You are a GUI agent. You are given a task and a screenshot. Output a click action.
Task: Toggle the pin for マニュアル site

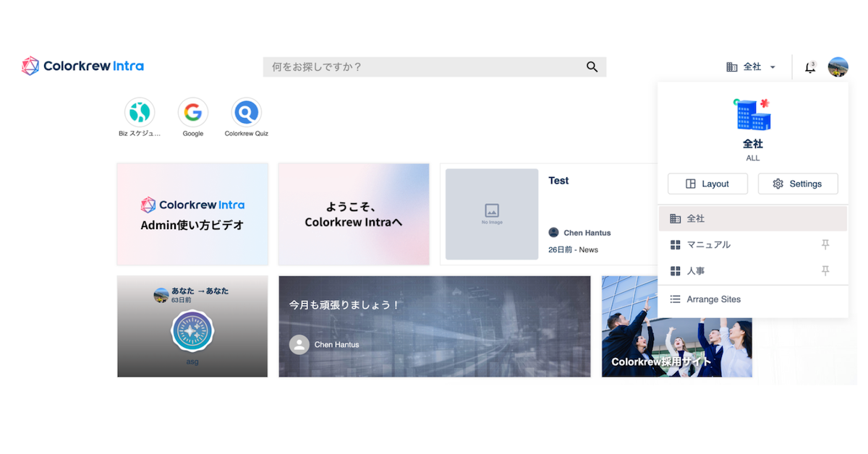825,245
